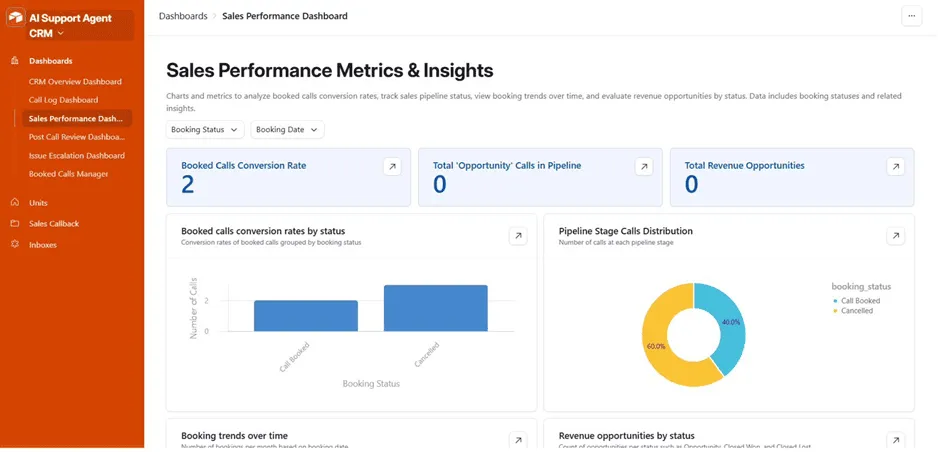This screenshot has height=452, width=938.
Task: Click Total 'Opportunity' Calls in Pipeline title
Action: [507, 166]
